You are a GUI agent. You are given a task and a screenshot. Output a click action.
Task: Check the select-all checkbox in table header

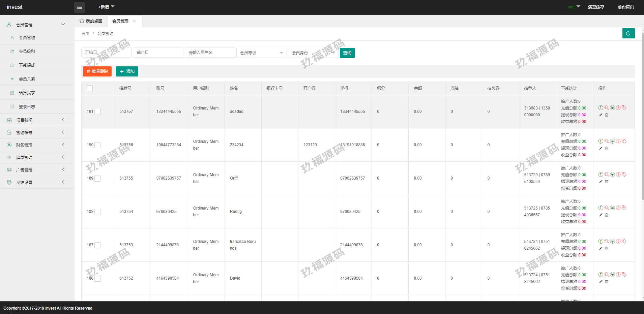tap(90, 88)
